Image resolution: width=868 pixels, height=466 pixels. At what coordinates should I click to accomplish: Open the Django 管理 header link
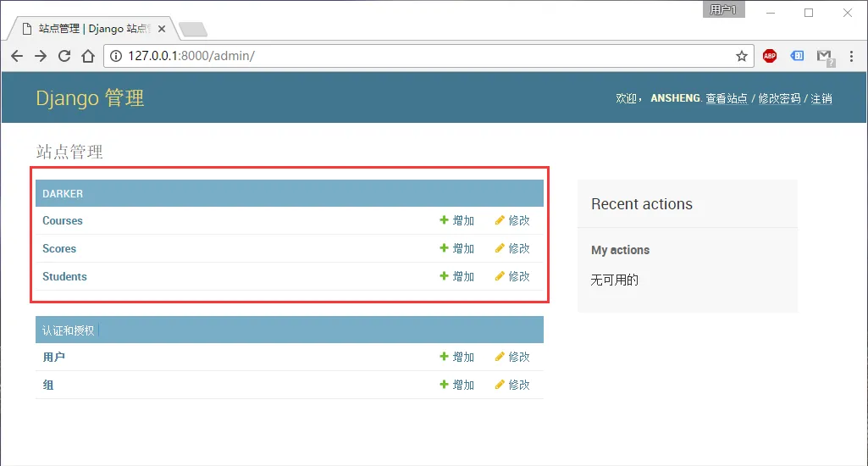pos(91,98)
